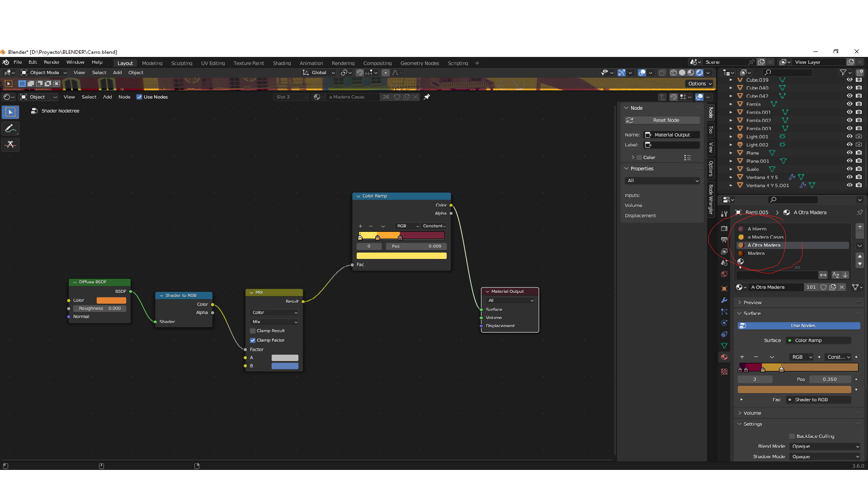Open the Material properties tab icon
868x488 pixels.
(724, 357)
